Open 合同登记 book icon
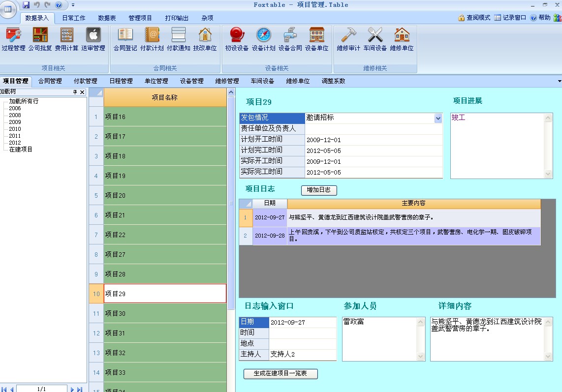This screenshot has height=392, width=562. (125, 39)
